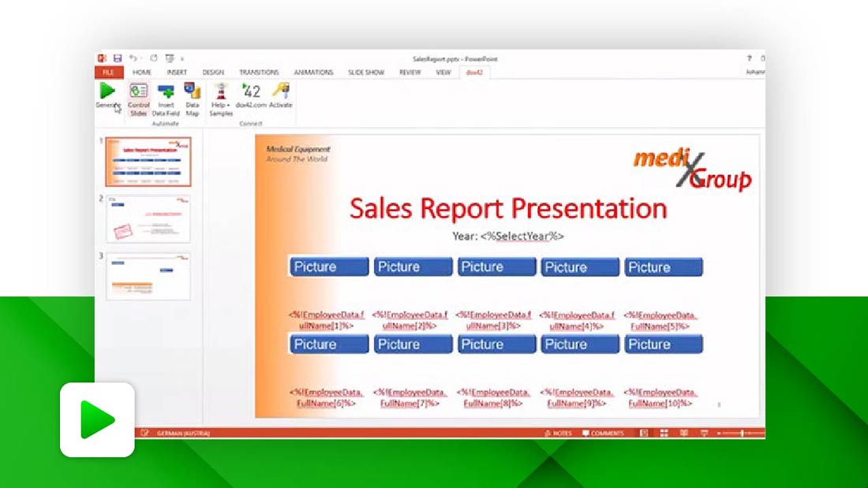Click the EmployeeData.FullName[7] field text
Image resolution: width=868 pixels, height=488 pixels.
click(x=410, y=398)
